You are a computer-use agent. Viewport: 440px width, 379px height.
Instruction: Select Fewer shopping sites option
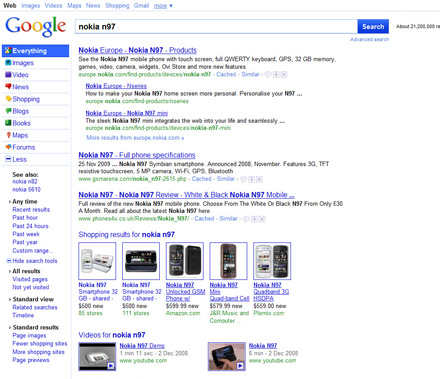[x=40, y=344]
